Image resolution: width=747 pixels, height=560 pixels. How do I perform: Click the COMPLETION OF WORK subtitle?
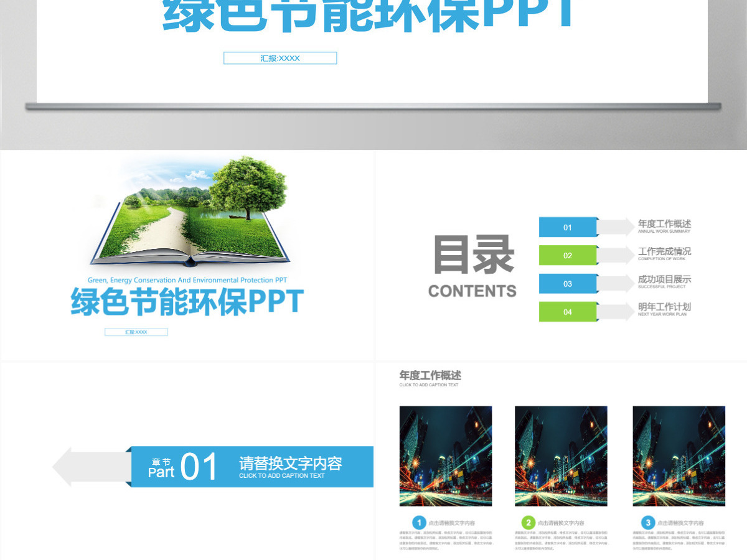(x=662, y=259)
